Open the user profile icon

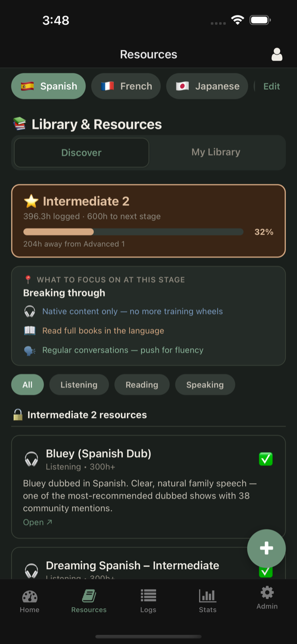tap(277, 54)
